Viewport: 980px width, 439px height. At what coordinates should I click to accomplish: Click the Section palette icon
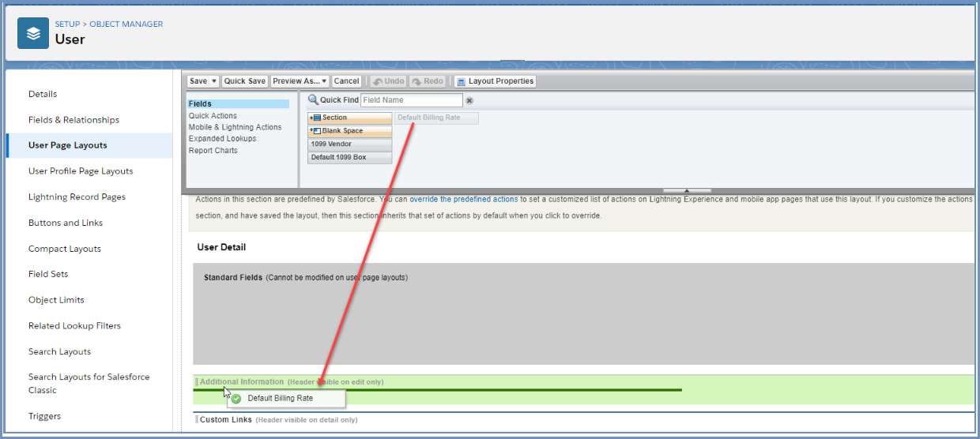316,118
